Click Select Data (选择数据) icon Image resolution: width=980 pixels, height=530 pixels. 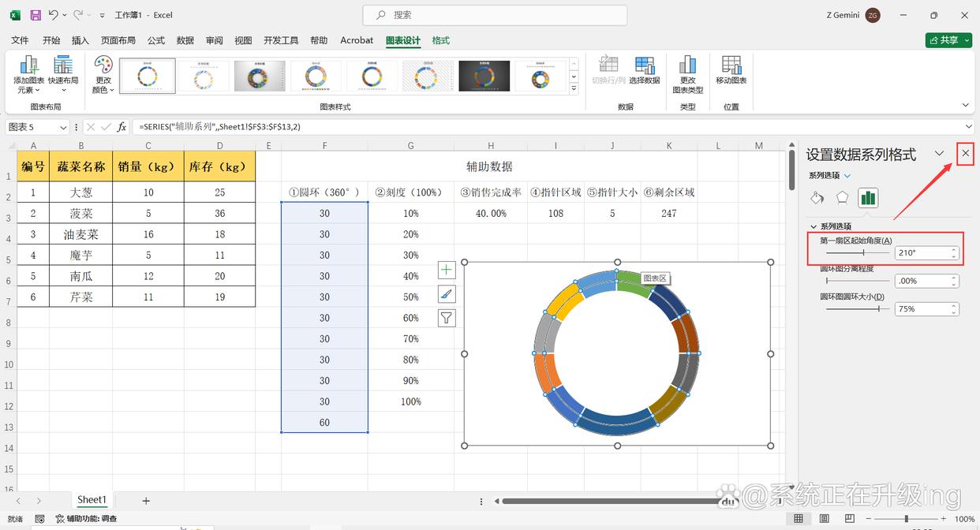(x=644, y=71)
